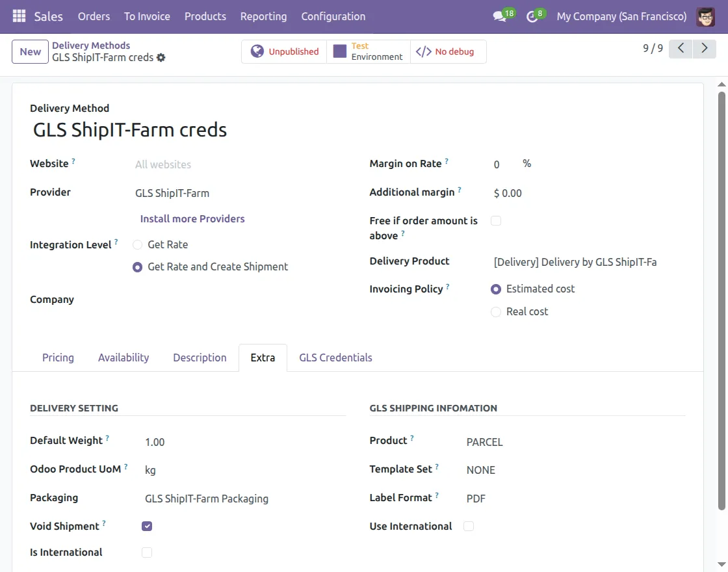
Task: Uncheck the Void Shipment checkbox
Action: [x=147, y=526]
